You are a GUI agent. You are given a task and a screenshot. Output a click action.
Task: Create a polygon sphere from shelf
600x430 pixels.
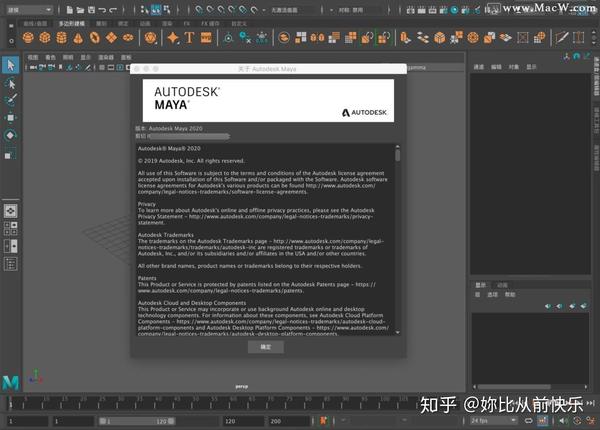28,37
